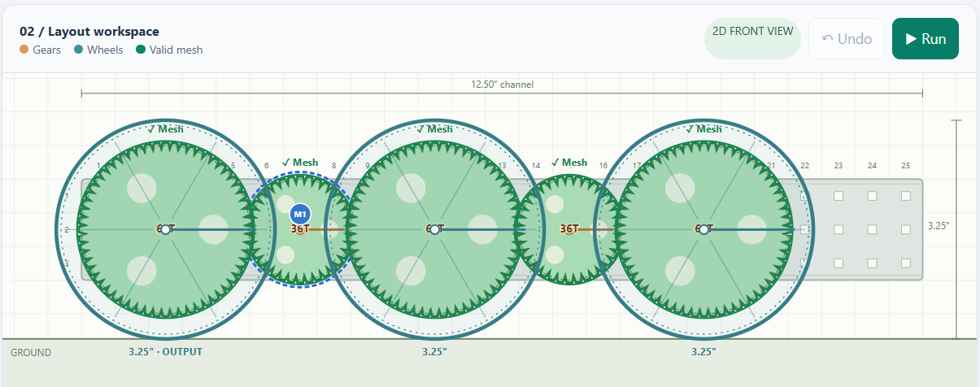Viewport: 980px width, 387px height.
Task: Select the 60T gear between holes 17 and 21
Action: (703, 230)
